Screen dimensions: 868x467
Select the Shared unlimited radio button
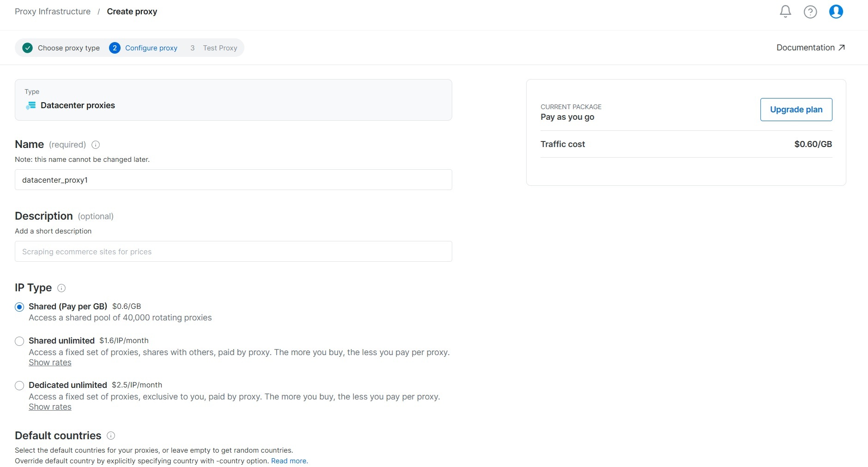click(19, 341)
